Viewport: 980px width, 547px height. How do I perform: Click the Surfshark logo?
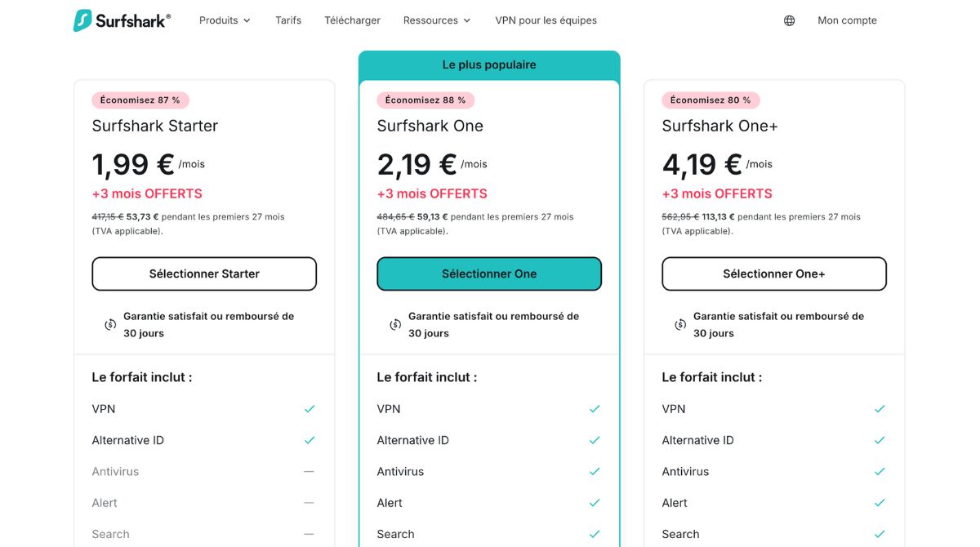[x=121, y=20]
